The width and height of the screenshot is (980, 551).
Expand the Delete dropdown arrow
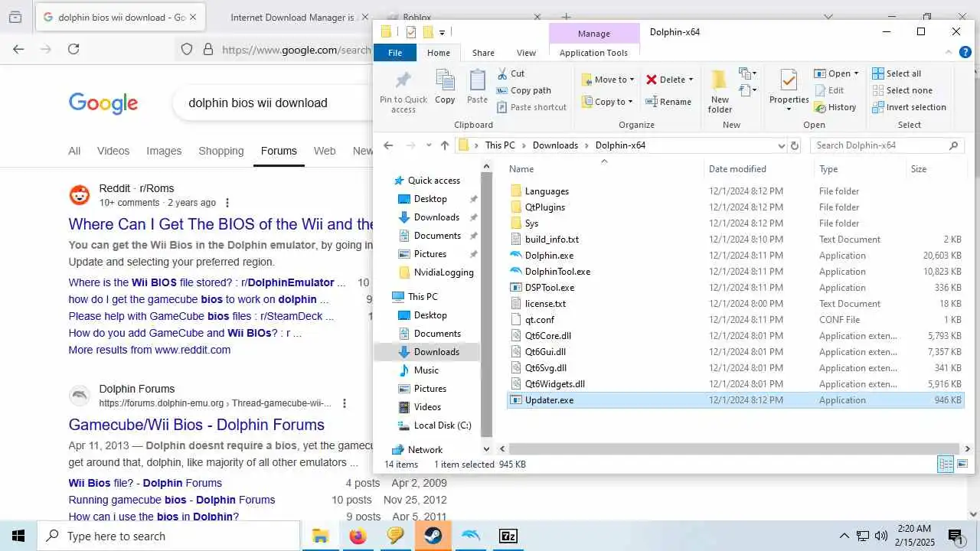pyautogui.click(x=691, y=80)
